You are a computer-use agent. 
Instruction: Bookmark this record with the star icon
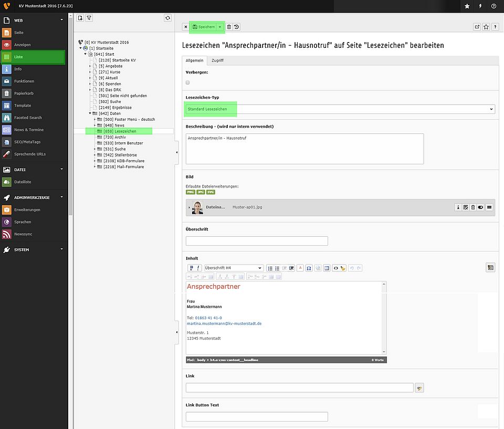pos(486,27)
